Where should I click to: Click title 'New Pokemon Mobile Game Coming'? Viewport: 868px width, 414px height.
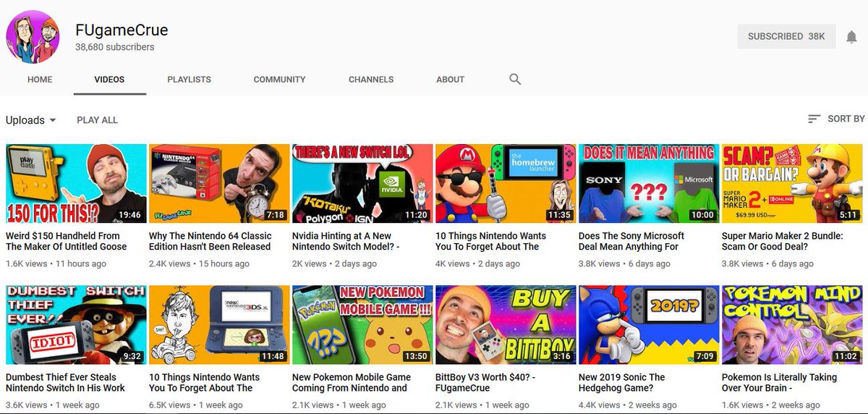[352, 382]
